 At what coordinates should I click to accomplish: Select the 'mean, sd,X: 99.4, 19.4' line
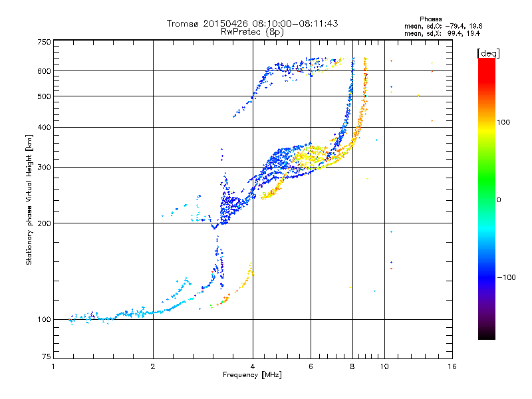point(442,33)
